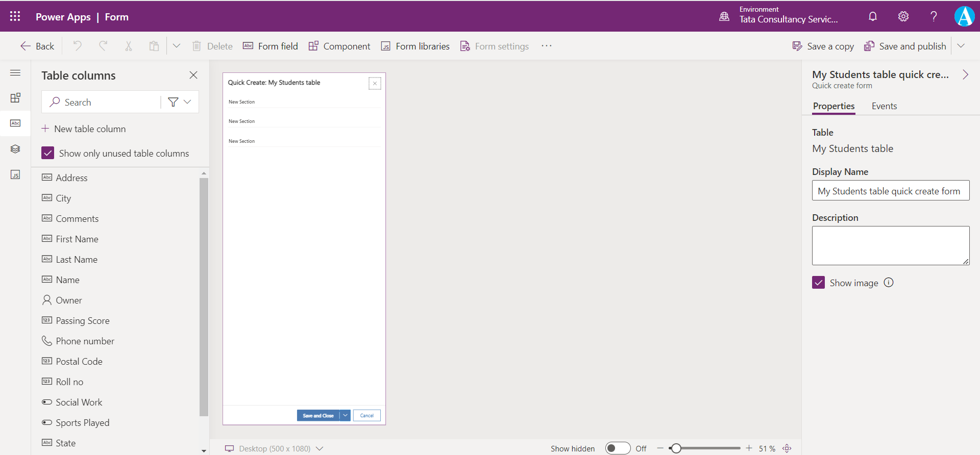Image resolution: width=980 pixels, height=455 pixels.
Task: Expand Save and publish dropdown arrow
Action: [961, 46]
